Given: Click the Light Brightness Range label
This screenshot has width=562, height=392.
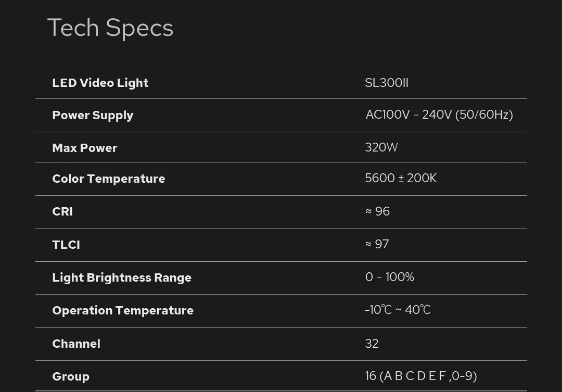Looking at the screenshot, I should (122, 277).
